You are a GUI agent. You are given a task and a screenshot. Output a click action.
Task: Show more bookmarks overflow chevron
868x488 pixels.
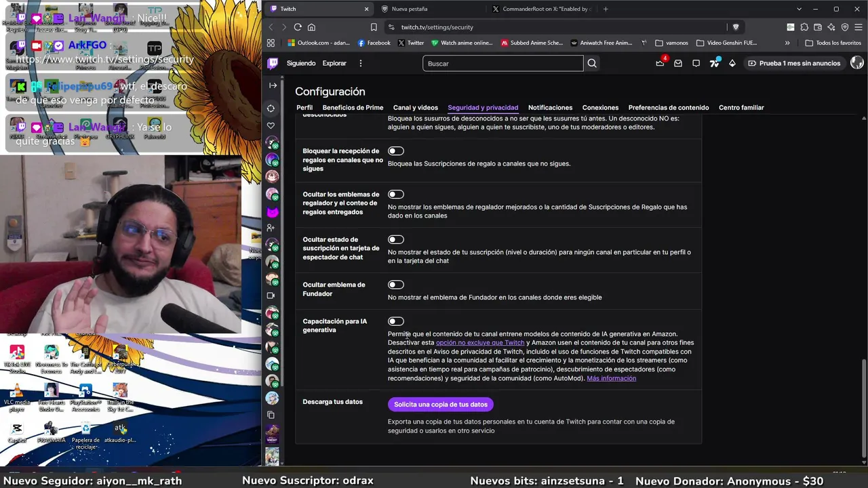[787, 43]
